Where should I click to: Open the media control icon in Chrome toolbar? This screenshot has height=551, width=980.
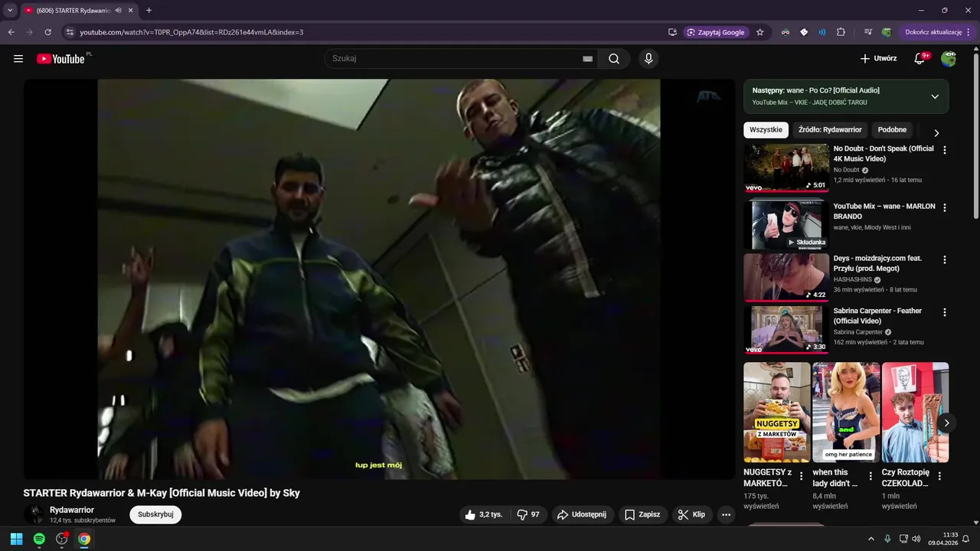pos(867,32)
